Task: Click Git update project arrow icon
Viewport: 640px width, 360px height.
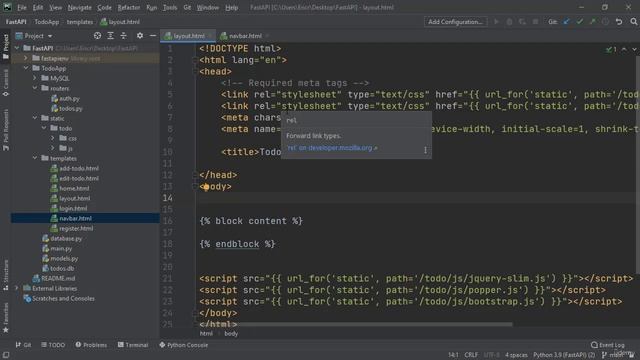Action: [x=567, y=22]
